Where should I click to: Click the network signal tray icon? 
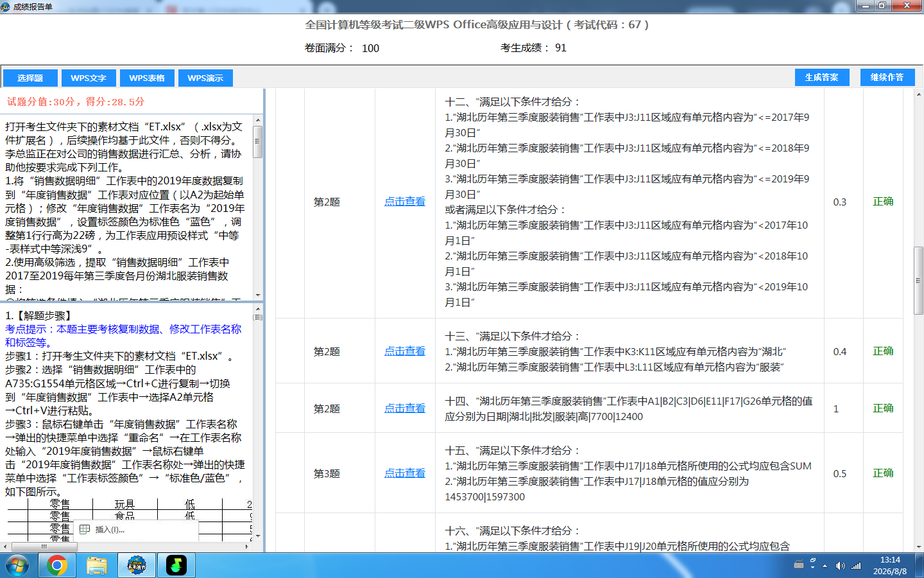tap(856, 566)
